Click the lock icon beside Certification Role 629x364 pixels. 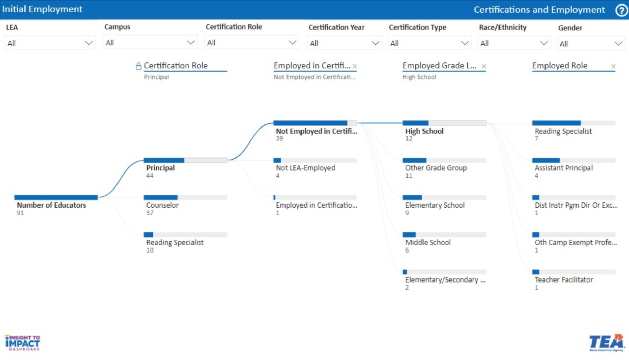click(139, 65)
